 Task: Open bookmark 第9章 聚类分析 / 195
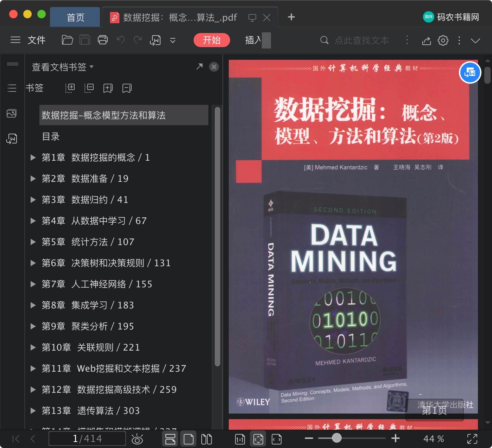coord(88,326)
